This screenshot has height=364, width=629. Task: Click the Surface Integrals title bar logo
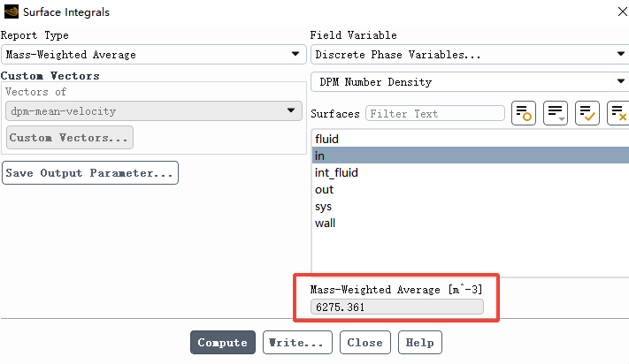pyautogui.click(x=12, y=11)
